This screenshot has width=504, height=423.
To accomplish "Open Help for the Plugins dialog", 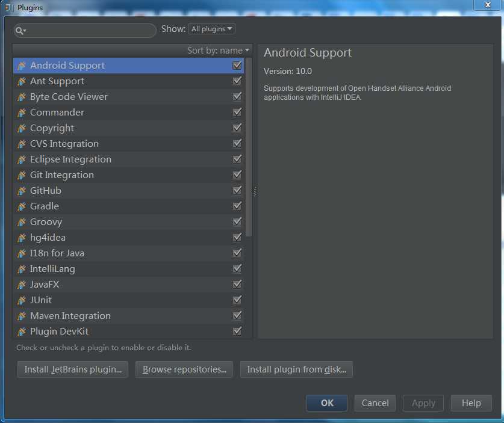I will 471,403.
